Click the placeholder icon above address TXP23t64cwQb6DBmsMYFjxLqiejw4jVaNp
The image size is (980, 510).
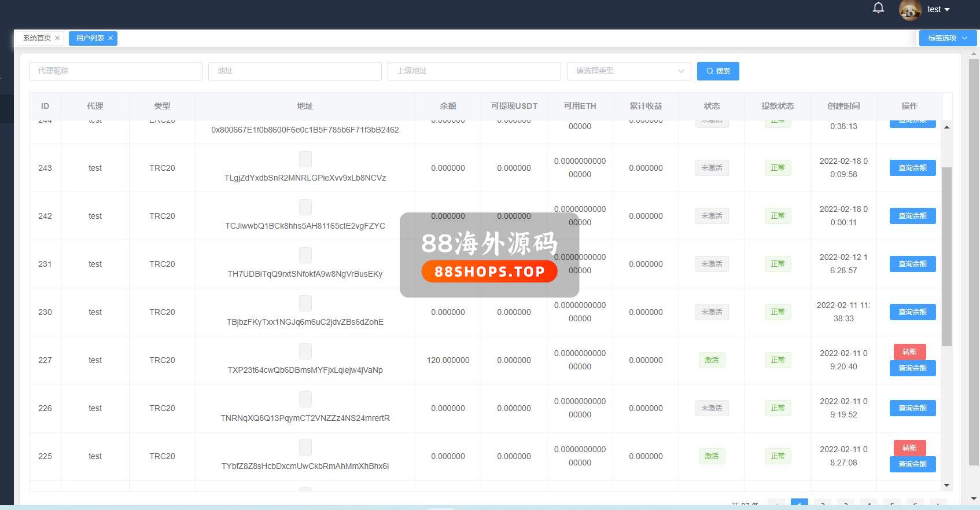coord(305,351)
